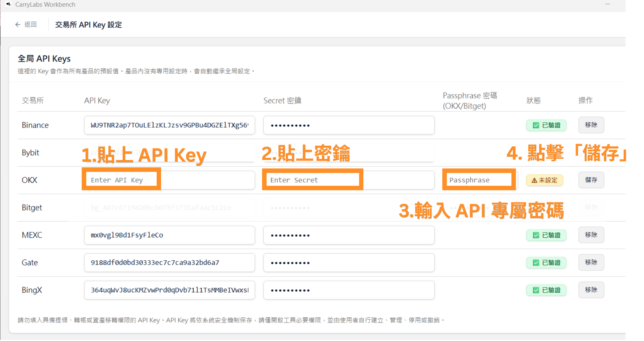
Task: Click the 全局 API Keys heading
Action: 44,59
